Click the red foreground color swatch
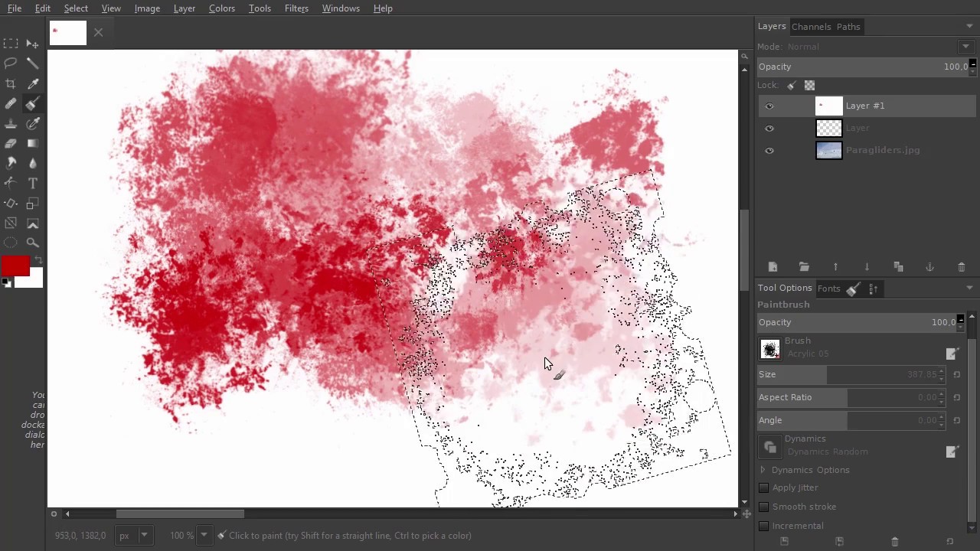This screenshot has height=551, width=980. [15, 266]
